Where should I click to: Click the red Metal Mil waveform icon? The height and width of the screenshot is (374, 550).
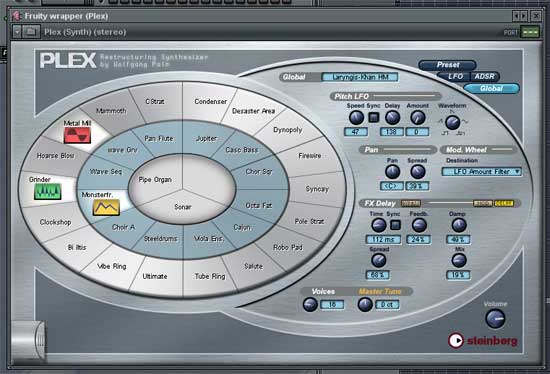[77, 135]
